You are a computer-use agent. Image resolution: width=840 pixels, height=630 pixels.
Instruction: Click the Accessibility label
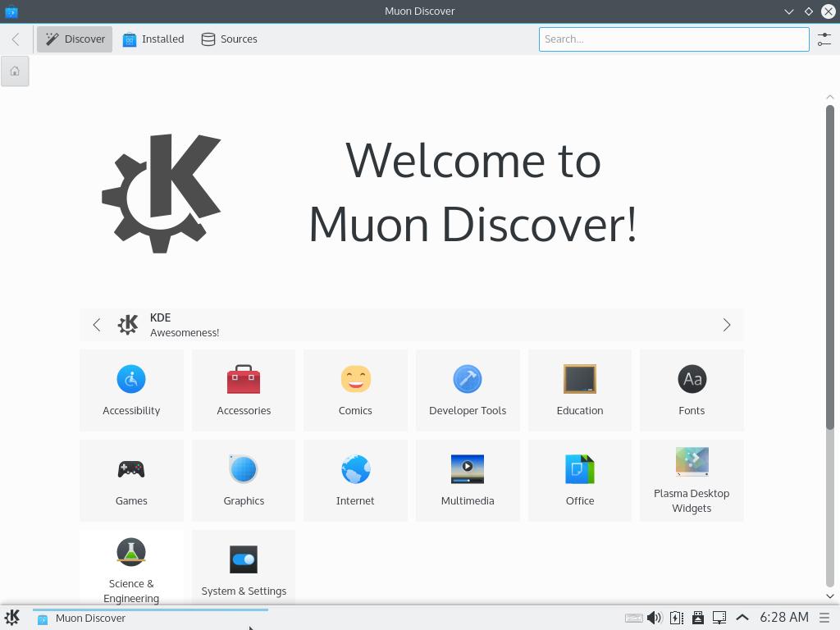[x=131, y=410]
